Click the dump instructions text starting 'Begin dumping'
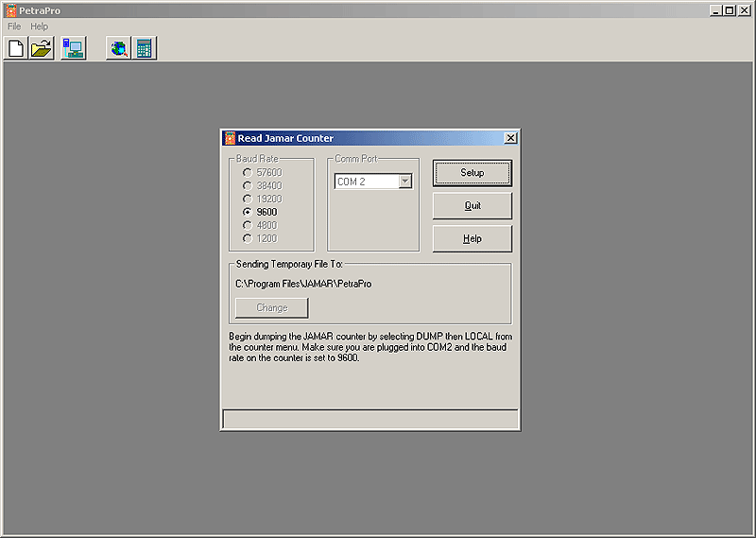756x538 pixels. [370, 347]
